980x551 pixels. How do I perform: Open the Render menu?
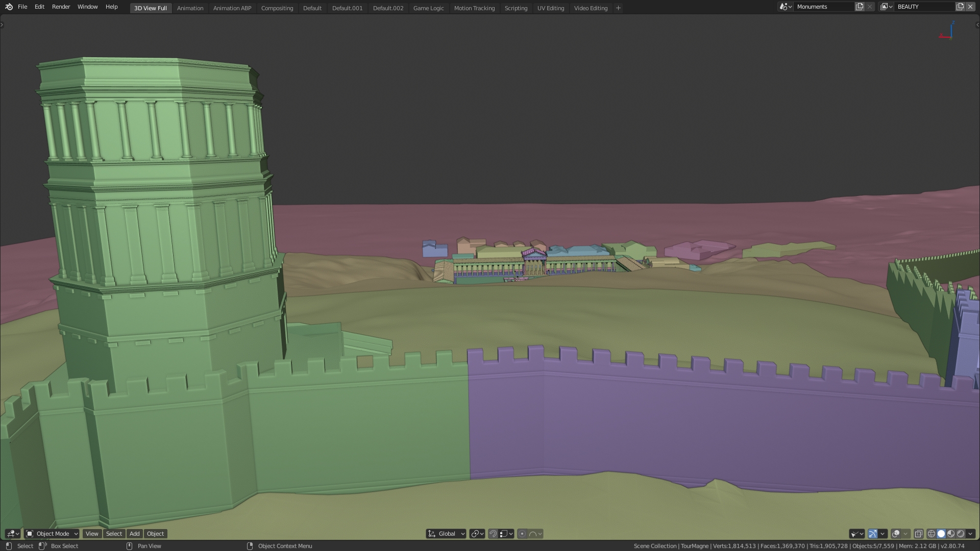click(x=61, y=7)
